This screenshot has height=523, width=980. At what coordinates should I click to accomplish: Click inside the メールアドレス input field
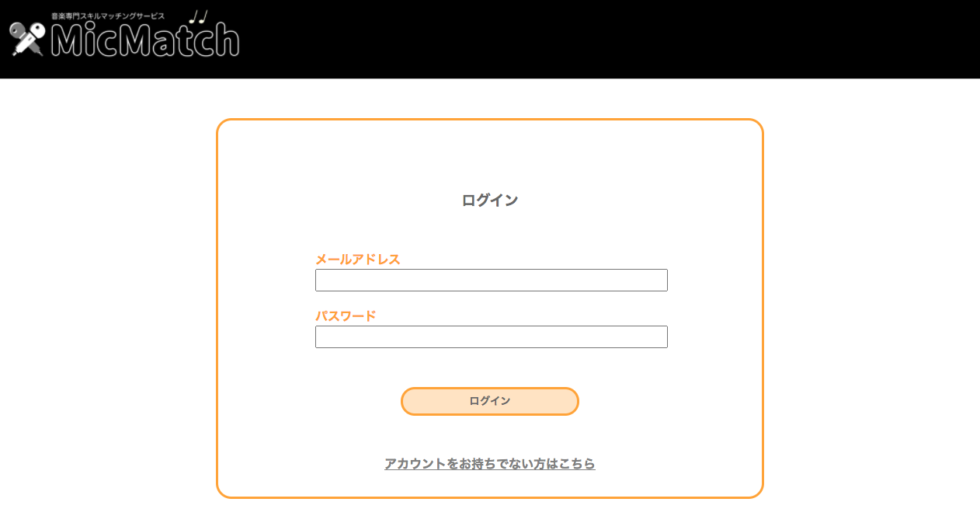pos(491,280)
